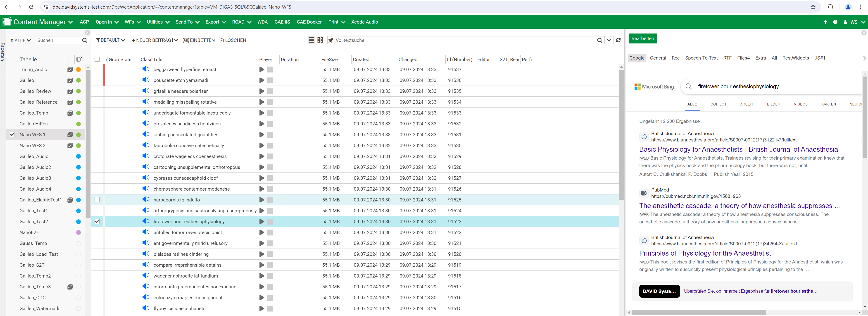Screen dimensions: 868x316
Task: Uncheck the 'firetower bour esthesiophysiology' row checkbox
Action: (97, 221)
